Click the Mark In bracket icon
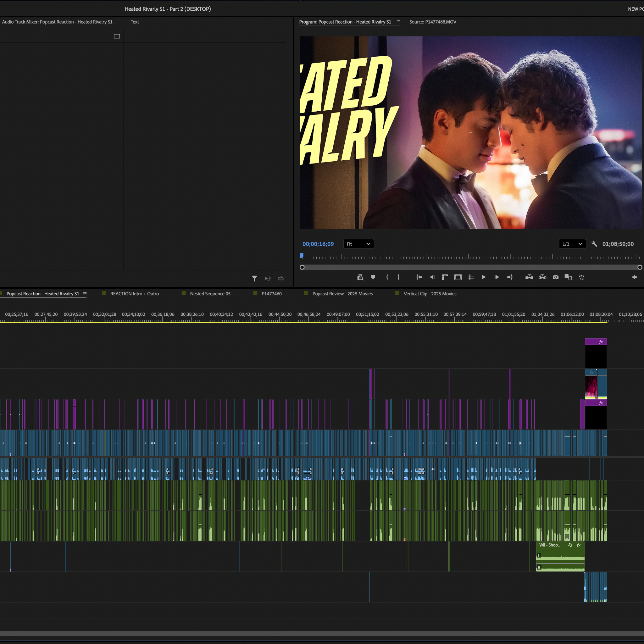The height and width of the screenshot is (644, 644). (387, 277)
